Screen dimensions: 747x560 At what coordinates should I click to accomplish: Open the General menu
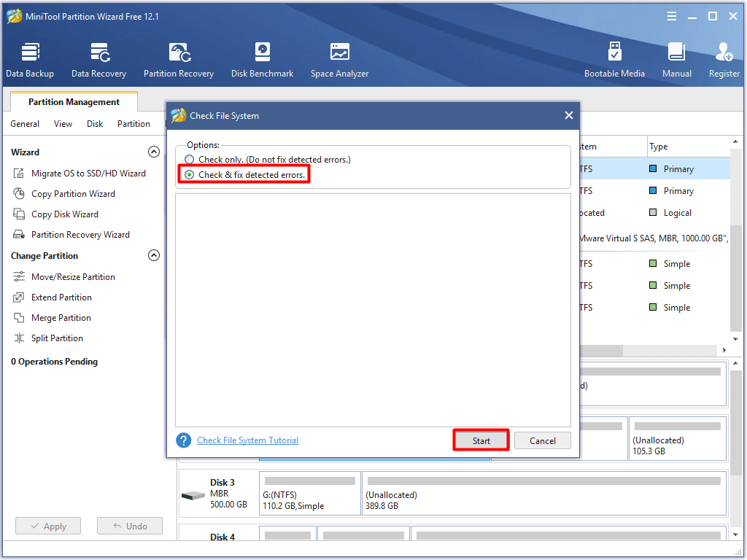click(x=25, y=124)
